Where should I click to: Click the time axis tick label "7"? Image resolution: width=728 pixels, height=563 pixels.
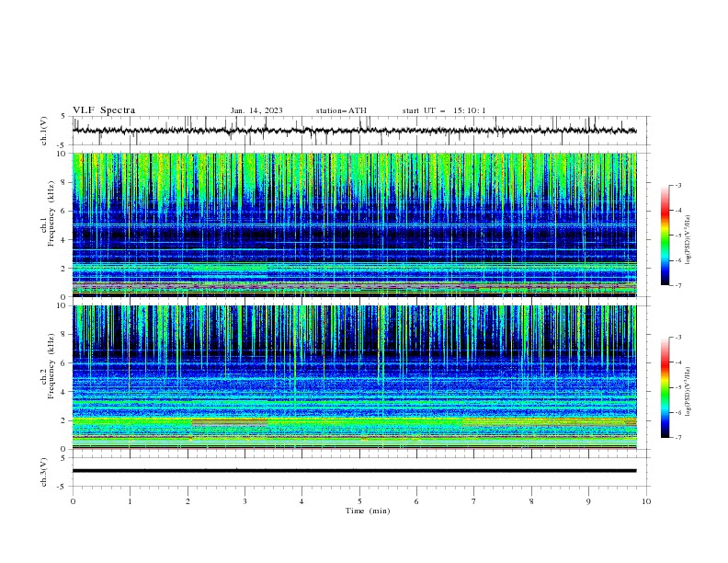pos(474,501)
